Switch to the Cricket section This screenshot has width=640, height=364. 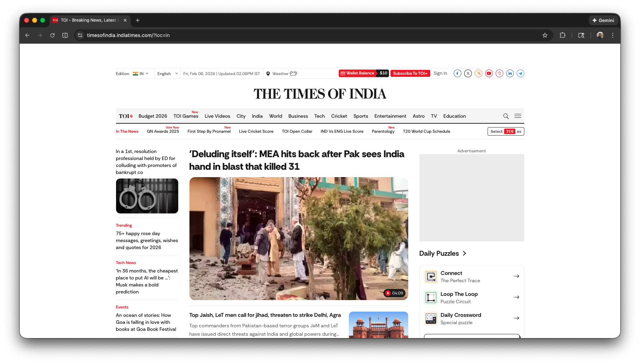[x=339, y=116]
